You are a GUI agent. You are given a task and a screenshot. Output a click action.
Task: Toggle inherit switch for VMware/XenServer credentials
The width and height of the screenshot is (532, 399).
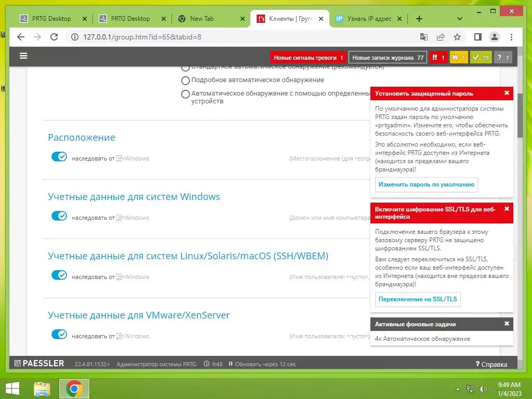tap(59, 334)
